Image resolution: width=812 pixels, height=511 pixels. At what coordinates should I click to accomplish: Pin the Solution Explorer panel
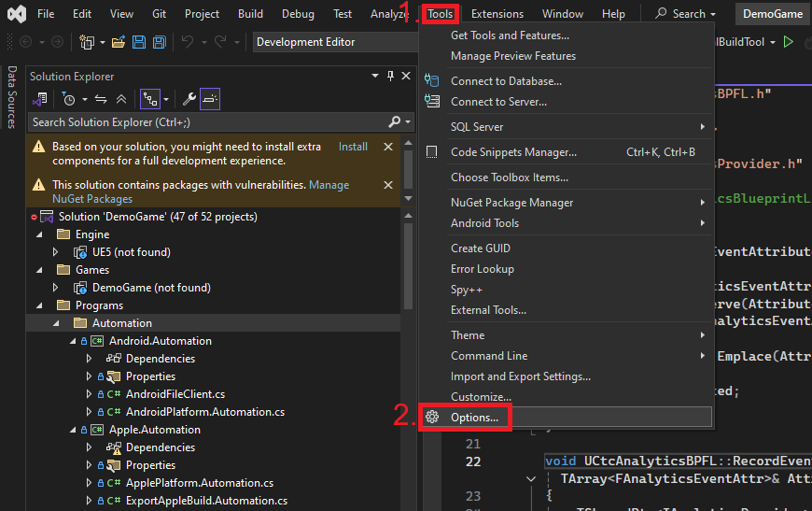point(390,76)
